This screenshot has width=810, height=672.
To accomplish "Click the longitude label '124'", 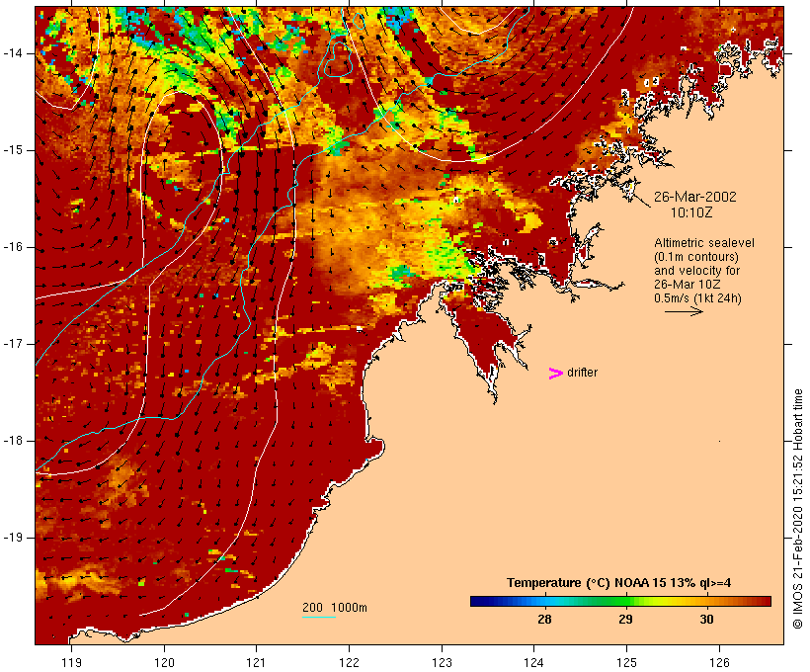I will pyautogui.click(x=533, y=663).
